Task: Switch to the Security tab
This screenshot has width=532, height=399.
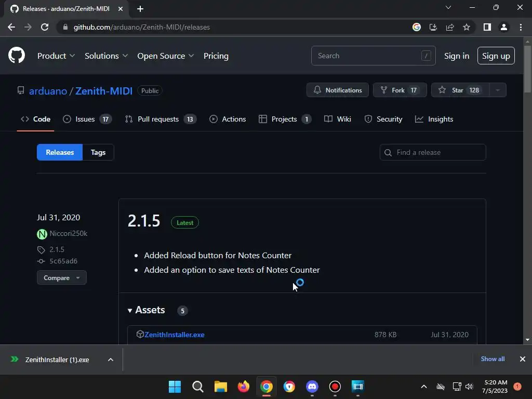Action: click(383, 119)
